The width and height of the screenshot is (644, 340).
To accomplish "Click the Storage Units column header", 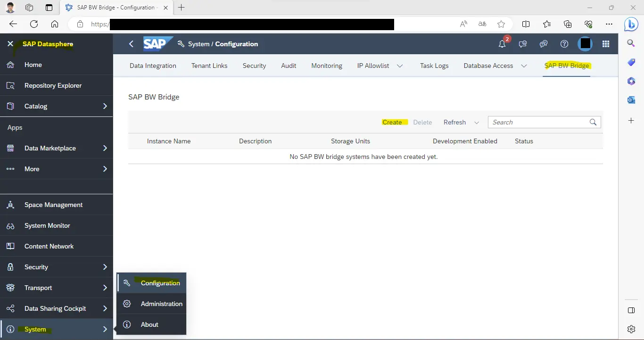I will pyautogui.click(x=350, y=141).
